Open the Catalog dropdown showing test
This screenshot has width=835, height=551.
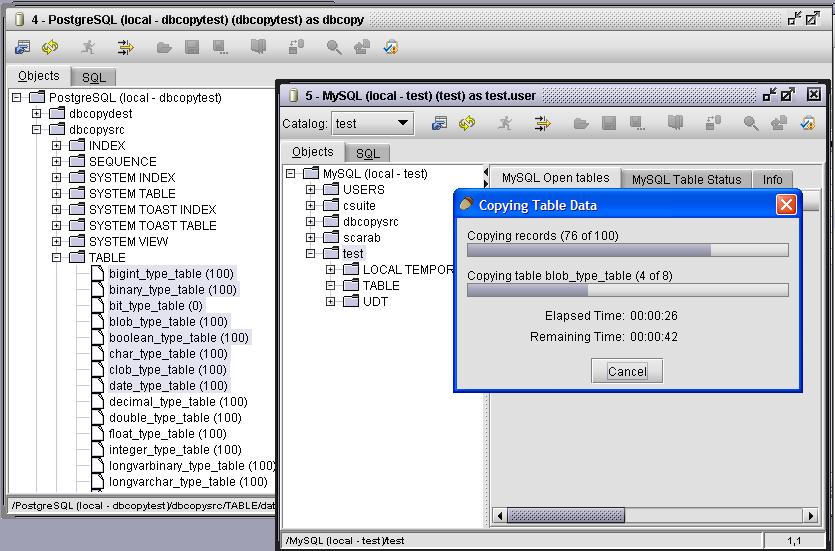pyautogui.click(x=374, y=123)
